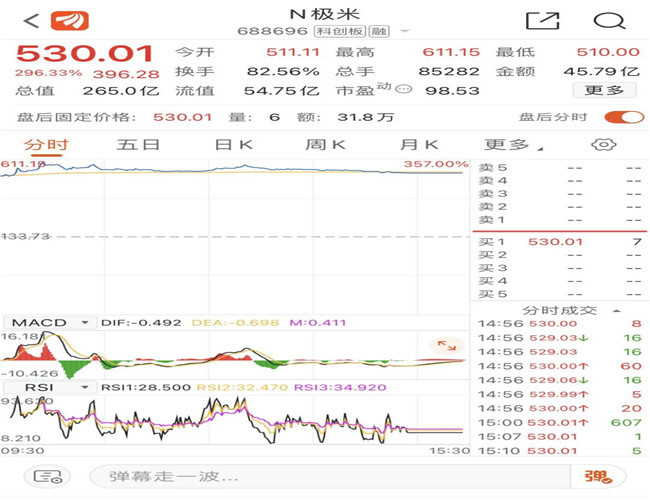Focus the 弹幕走一波 input field
The height and width of the screenshot is (500, 650).
(330, 477)
